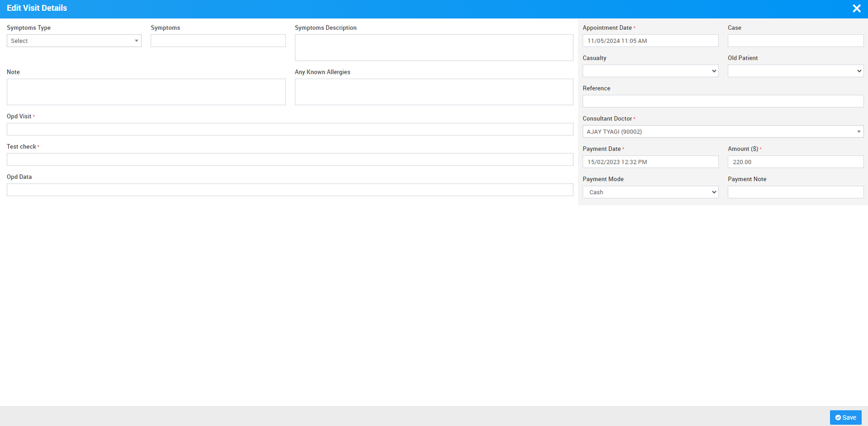868x426 pixels.
Task: Focus the Reference input field
Action: pos(723,101)
